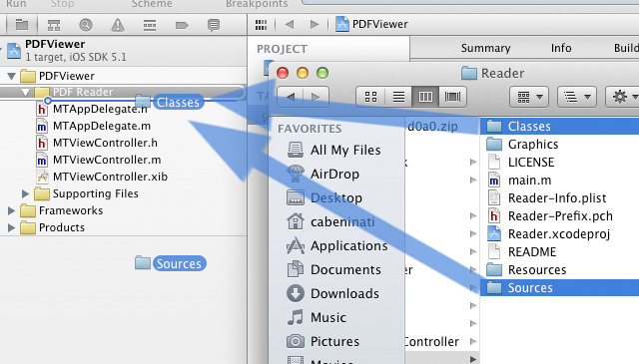Select the PDFViewer project at the navigator top
This screenshot has width=639, height=364.
point(123,51)
